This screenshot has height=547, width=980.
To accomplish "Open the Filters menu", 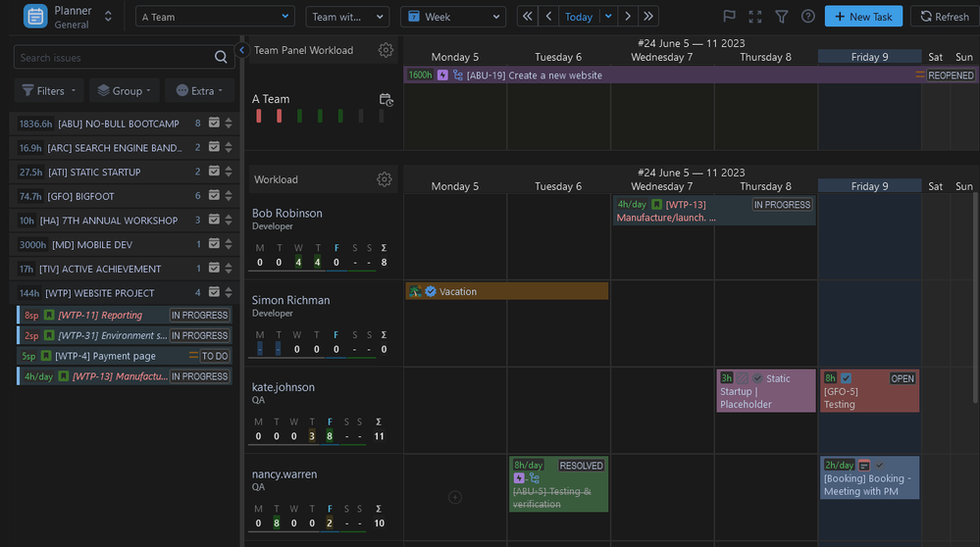I will tap(49, 90).
